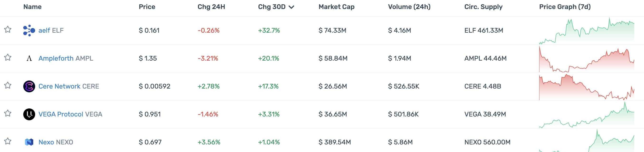
Task: Sort by the Market Cap column
Action: click(x=336, y=7)
